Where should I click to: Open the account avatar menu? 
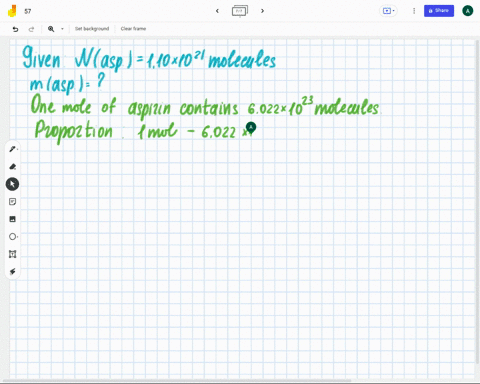tap(468, 11)
